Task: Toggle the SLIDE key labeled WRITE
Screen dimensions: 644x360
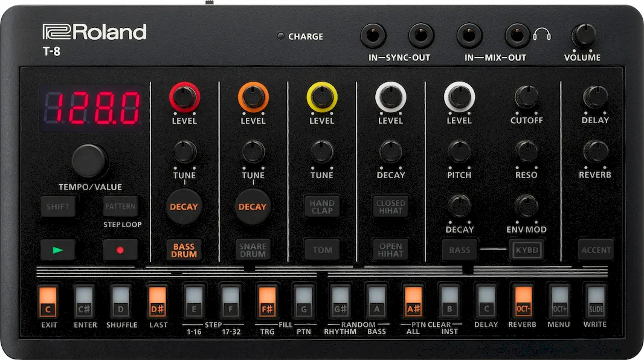Action: tap(596, 301)
